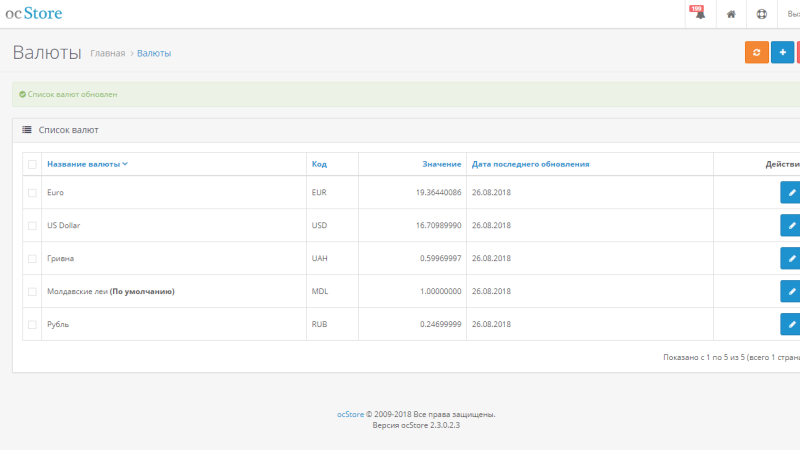Click value 1.00000000
800x450 pixels.
[440, 291]
